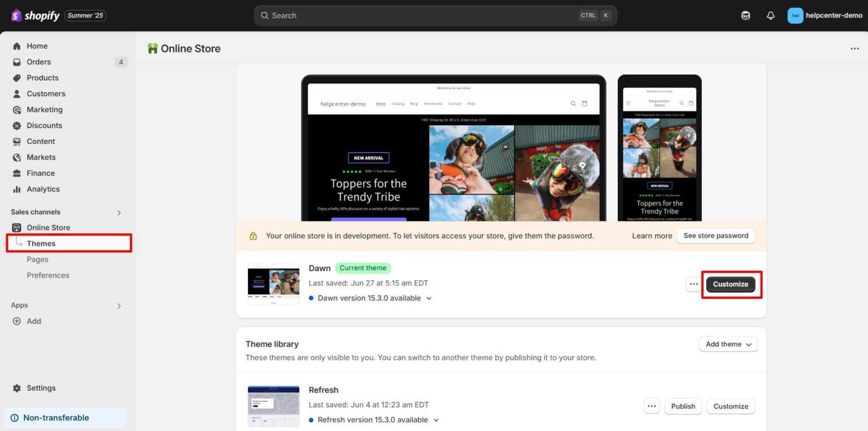
Task: Open the overflow menu next to Dawn's Customize button
Action: tap(693, 284)
